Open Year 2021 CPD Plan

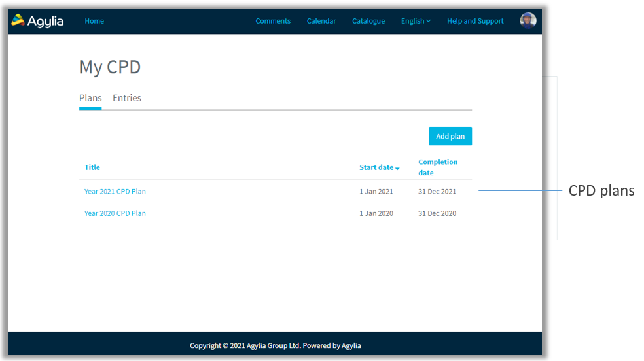coord(115,192)
